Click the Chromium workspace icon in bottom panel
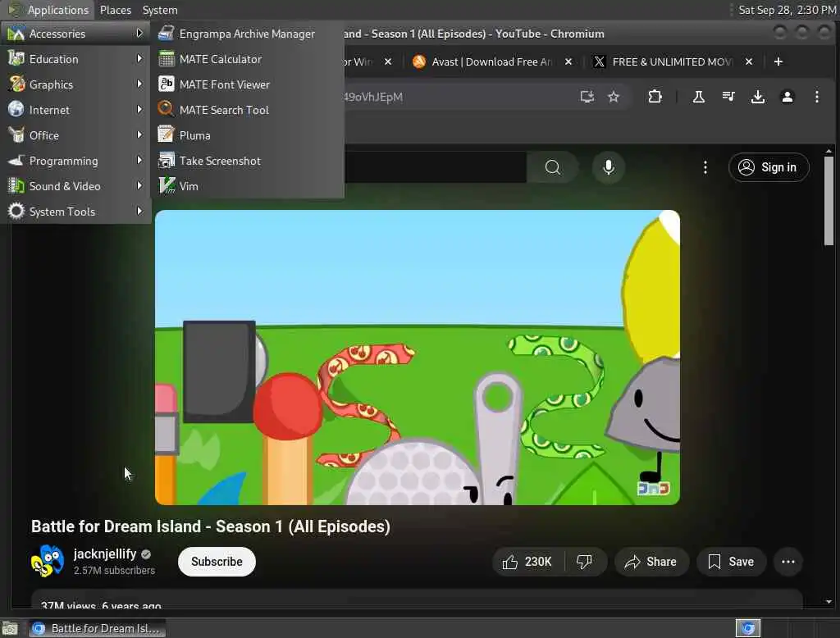The image size is (840, 638). pyautogui.click(x=748, y=628)
